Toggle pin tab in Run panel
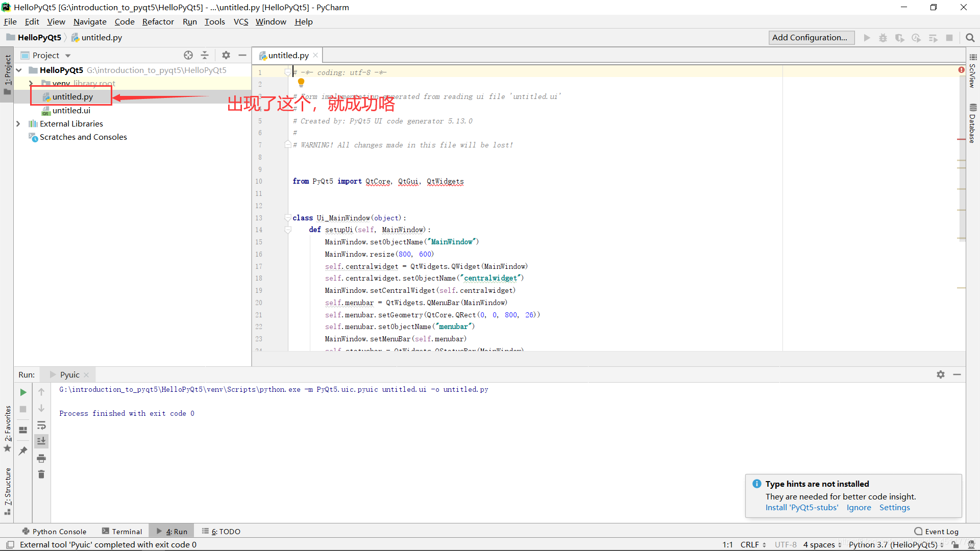 23,451
